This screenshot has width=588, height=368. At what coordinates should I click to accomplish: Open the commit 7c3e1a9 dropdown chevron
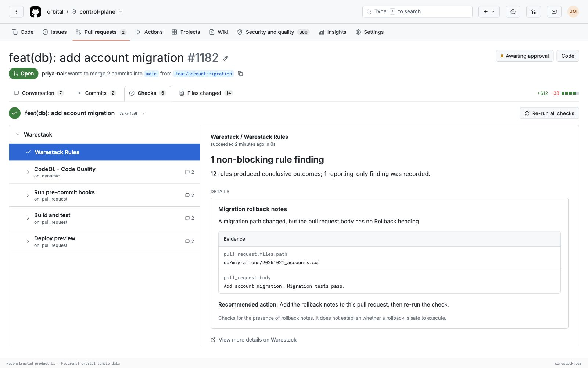(144, 113)
